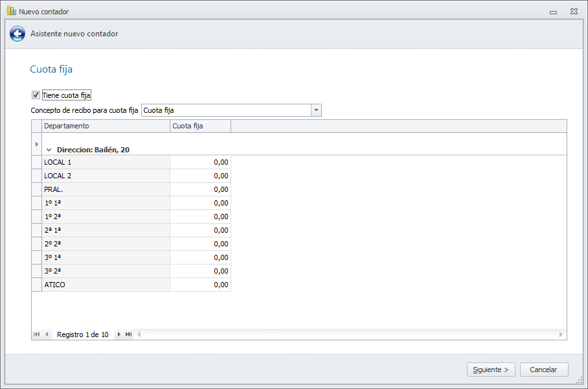This screenshot has width=588, height=389.
Task: Edit the Cuota fija value for ATICO
Action: pos(201,285)
